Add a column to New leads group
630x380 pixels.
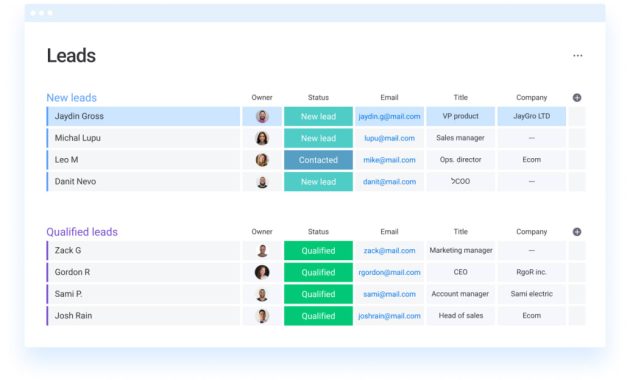[577, 98]
